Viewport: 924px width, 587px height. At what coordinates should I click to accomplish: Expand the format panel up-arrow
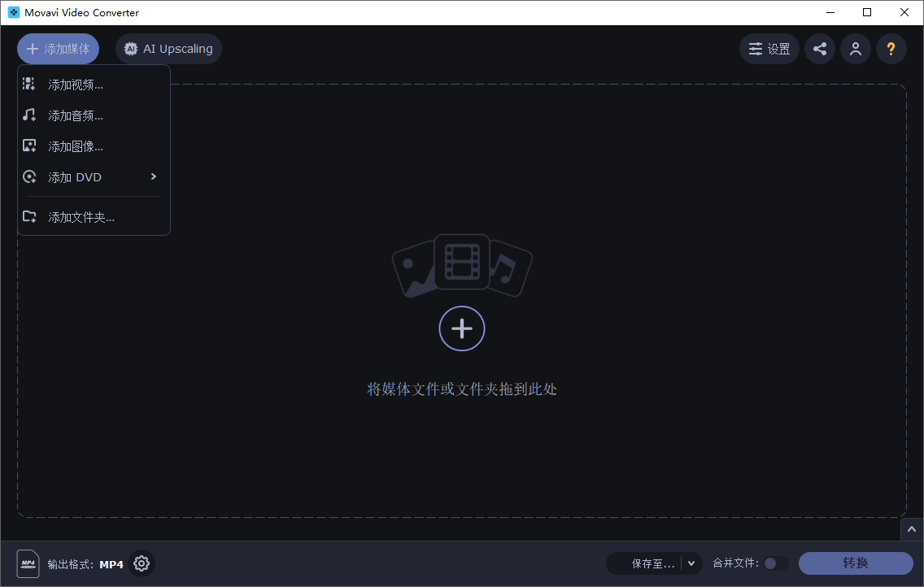coord(912,528)
